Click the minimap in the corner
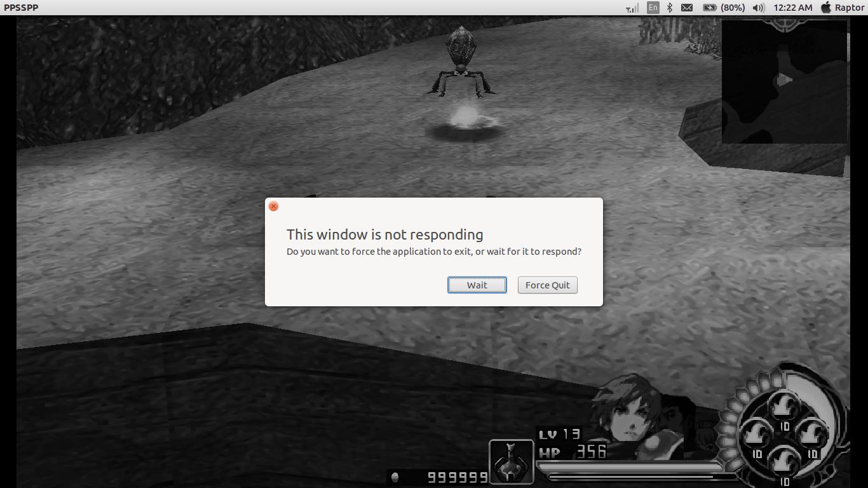The image size is (868, 488). tap(784, 81)
